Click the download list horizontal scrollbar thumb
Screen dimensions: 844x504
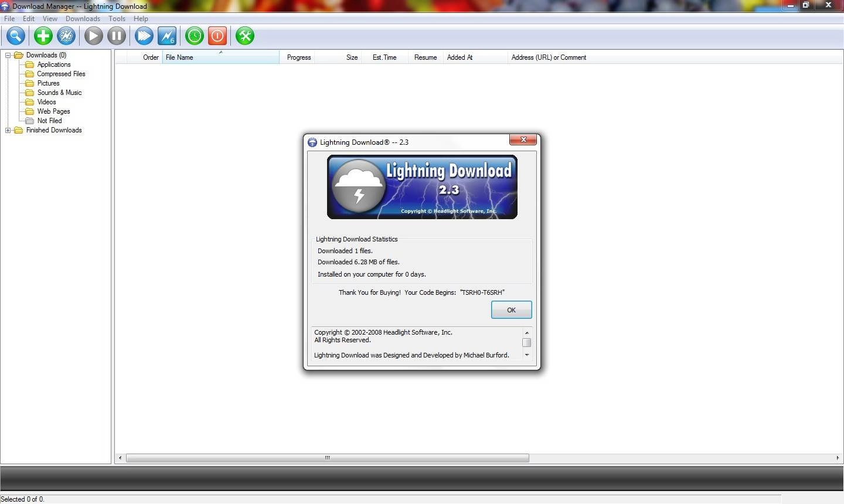(328, 458)
